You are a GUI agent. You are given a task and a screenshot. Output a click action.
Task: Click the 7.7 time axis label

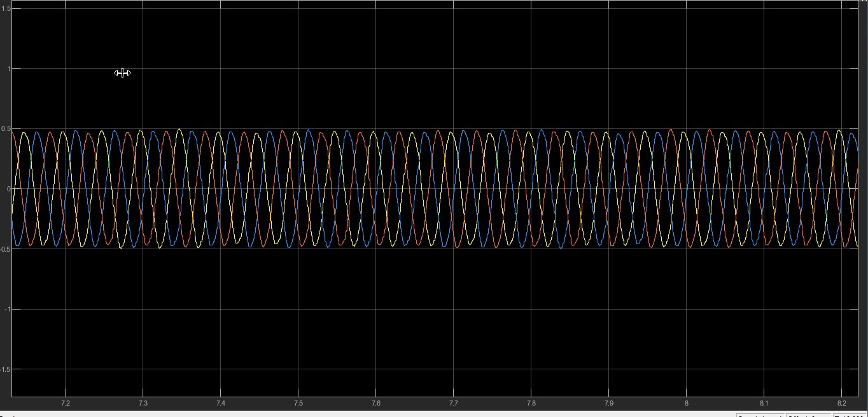pyautogui.click(x=453, y=403)
